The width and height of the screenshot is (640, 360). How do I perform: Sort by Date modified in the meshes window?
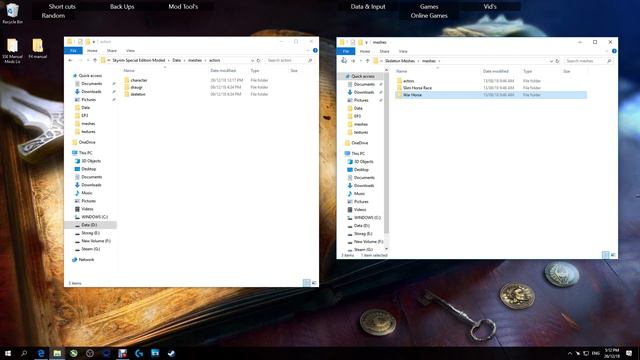496,71
